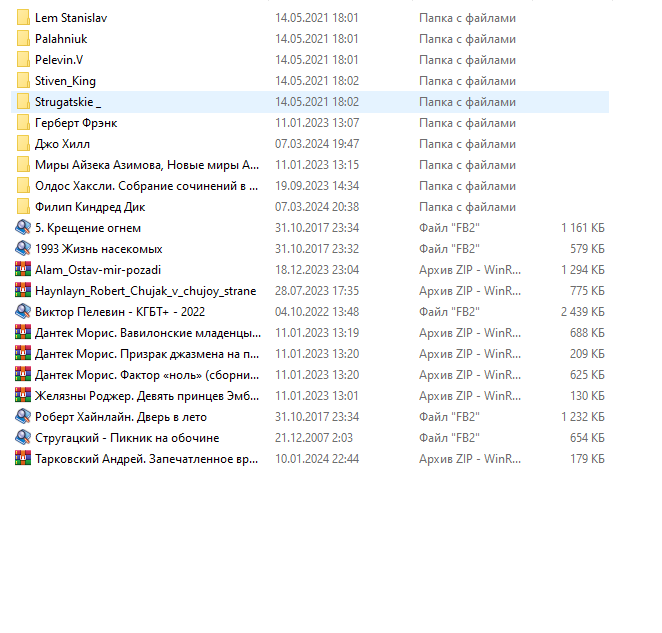
Task: Select the highlighted Strugatskie _ folder name
Action: pos(68,102)
